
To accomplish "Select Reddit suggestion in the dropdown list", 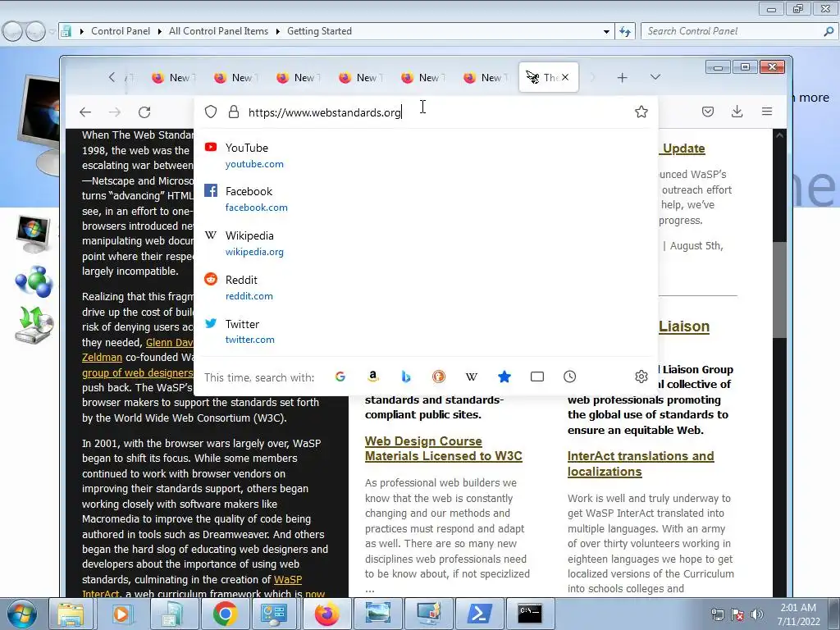I will [426, 288].
